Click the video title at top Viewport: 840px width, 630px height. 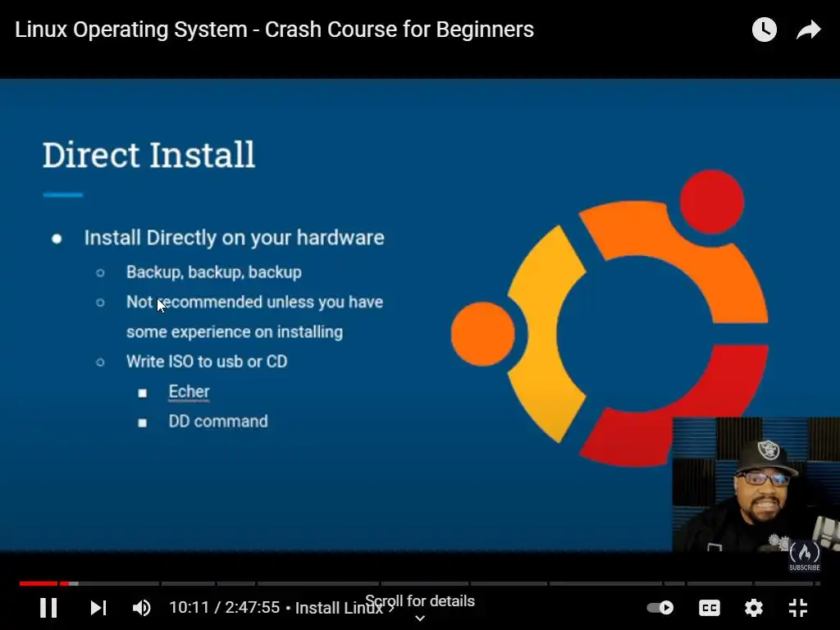[x=274, y=30]
